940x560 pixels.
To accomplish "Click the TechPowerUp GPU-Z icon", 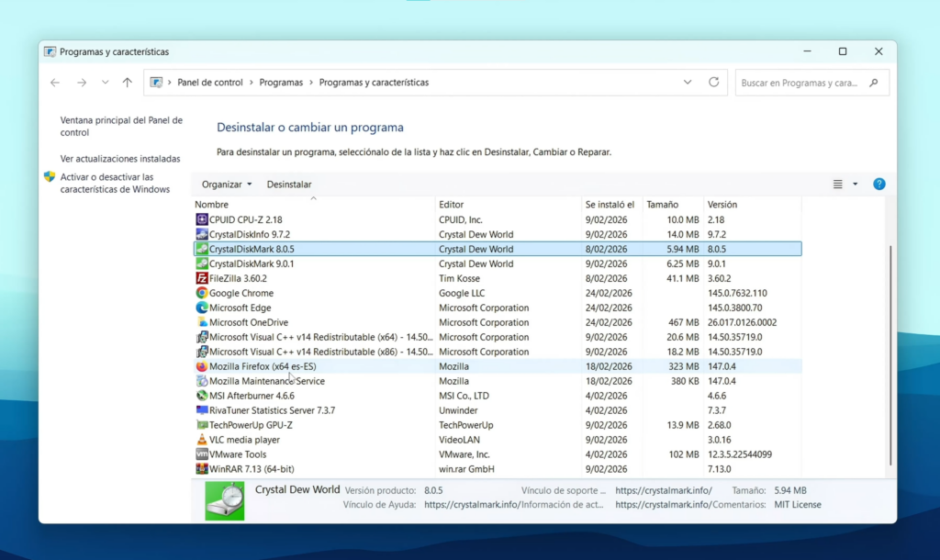I will (x=201, y=425).
